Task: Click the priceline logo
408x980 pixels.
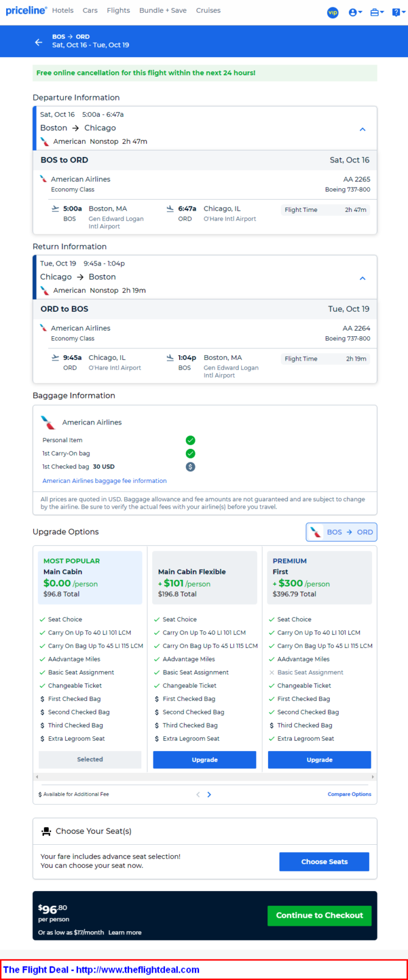Action: [x=26, y=10]
